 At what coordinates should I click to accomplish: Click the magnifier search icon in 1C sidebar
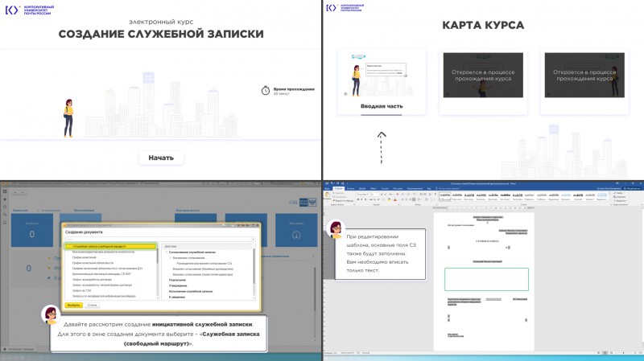tap(5, 215)
